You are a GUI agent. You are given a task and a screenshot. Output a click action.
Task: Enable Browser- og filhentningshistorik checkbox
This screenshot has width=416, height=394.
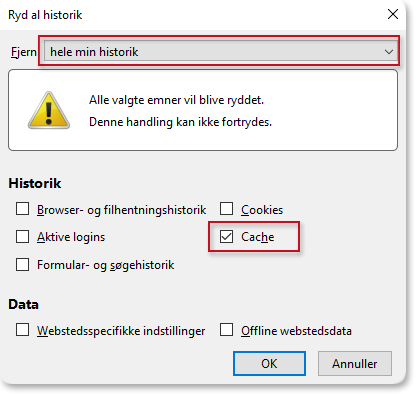click(22, 209)
